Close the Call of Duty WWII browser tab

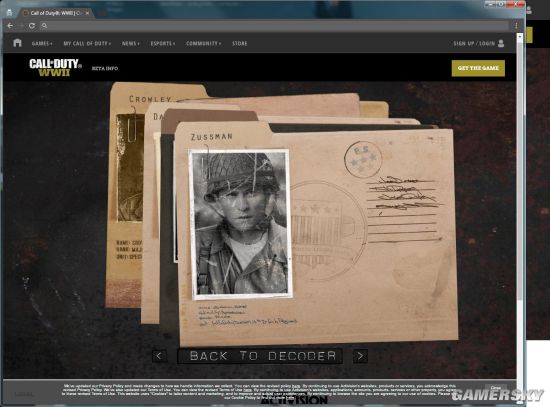click(87, 13)
